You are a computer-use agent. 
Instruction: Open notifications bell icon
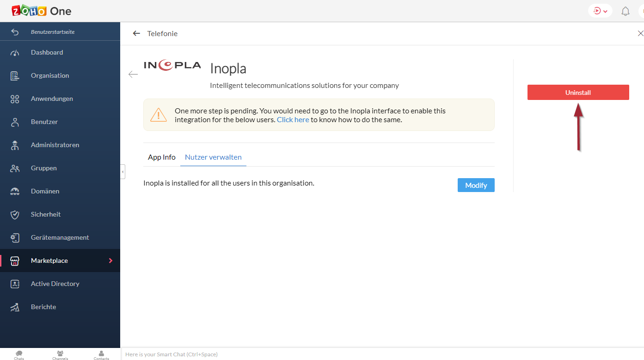(626, 11)
